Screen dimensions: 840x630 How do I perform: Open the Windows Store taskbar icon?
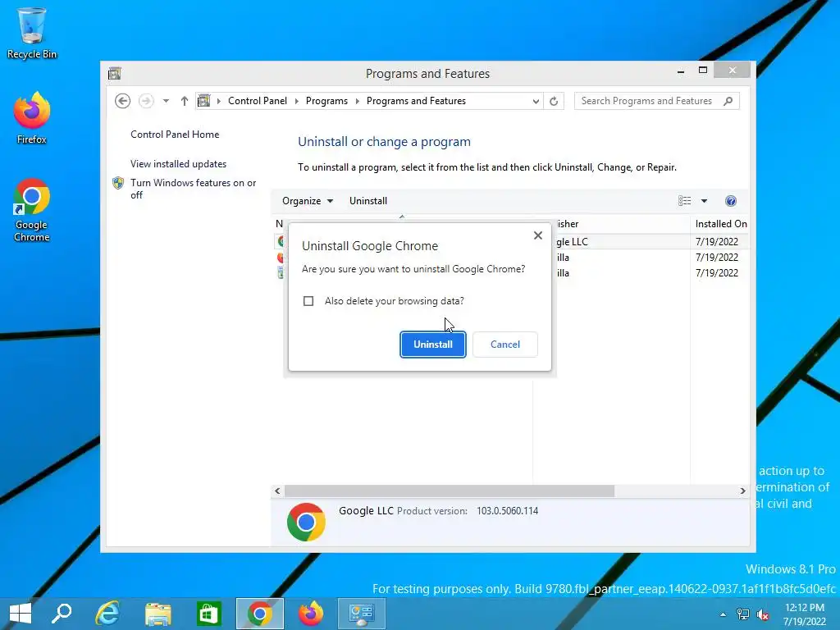coord(209,614)
